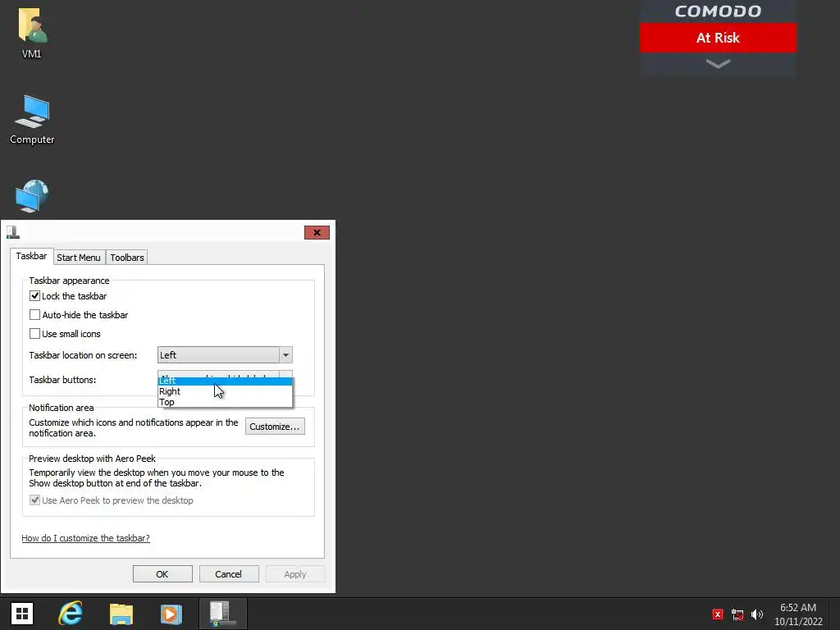Click the Taskbar location combo box showing Left
The width and height of the screenshot is (840, 630).
[225, 354]
